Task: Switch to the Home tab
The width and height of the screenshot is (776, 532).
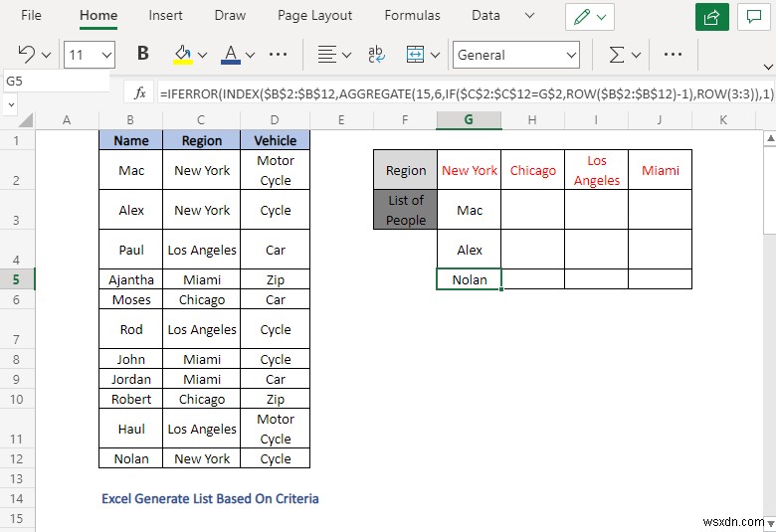Action: (x=98, y=15)
